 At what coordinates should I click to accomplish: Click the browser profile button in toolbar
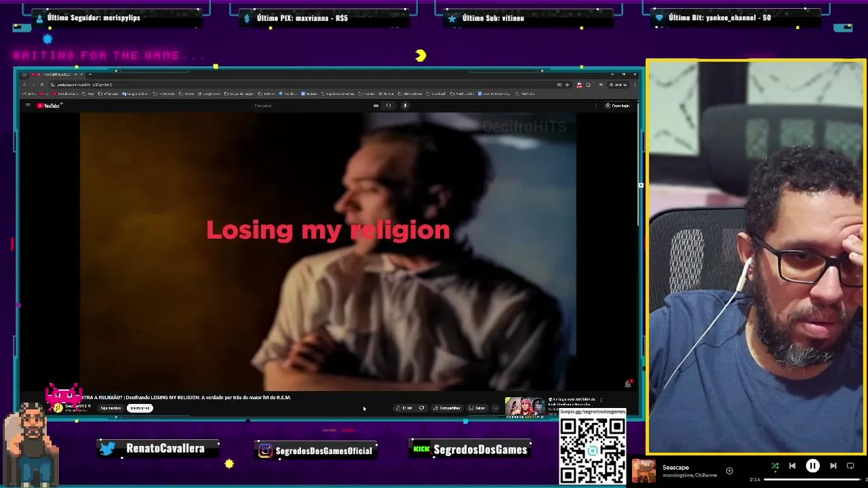(x=618, y=85)
